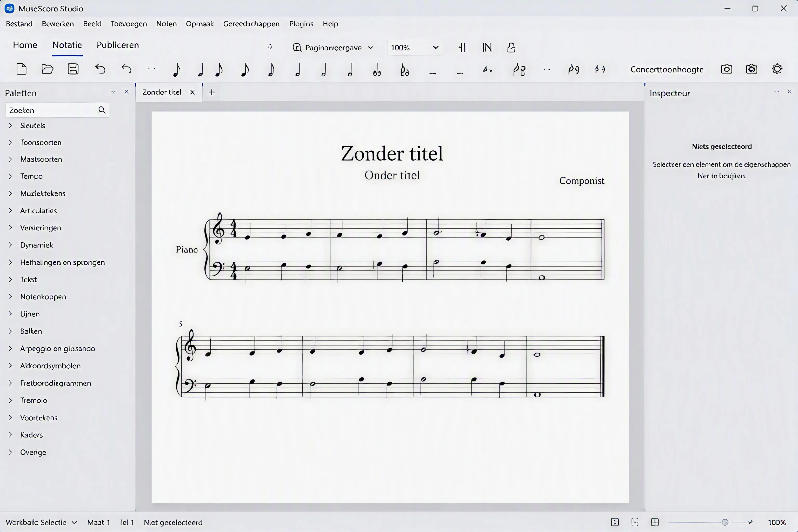This screenshot has width=798, height=532.
Task: Open a file with the folder icon
Action: [x=47, y=69]
